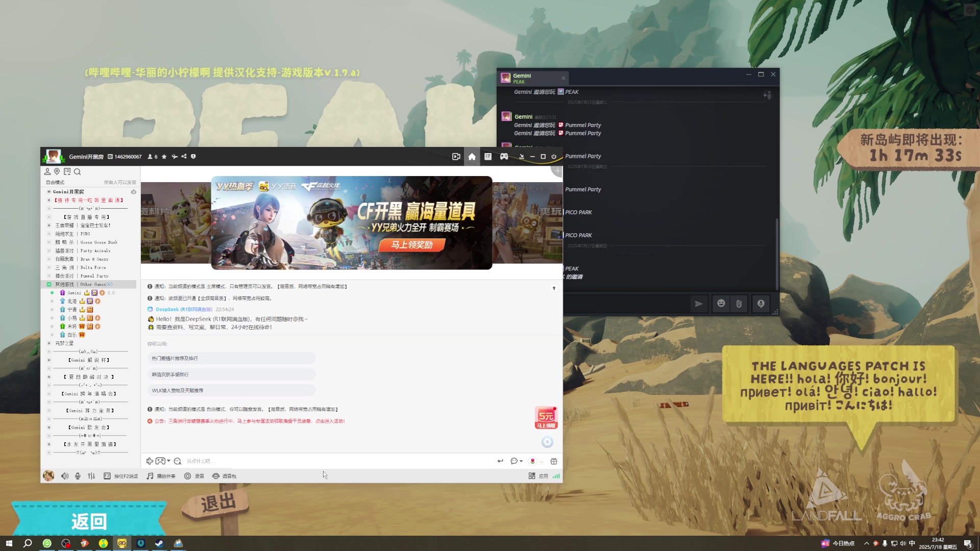Click the green network signal bars
Screen dimensions: 980x551
click(x=556, y=476)
